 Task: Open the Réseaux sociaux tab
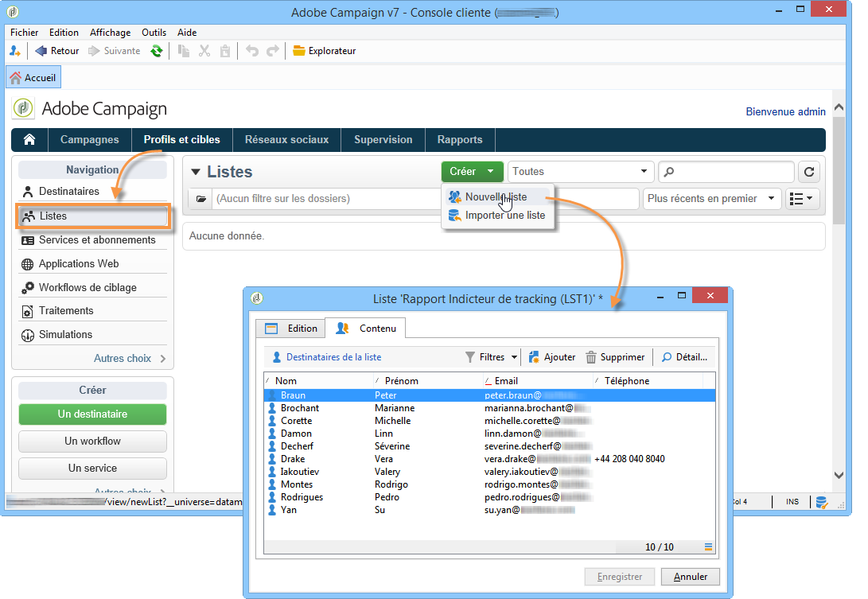286,139
